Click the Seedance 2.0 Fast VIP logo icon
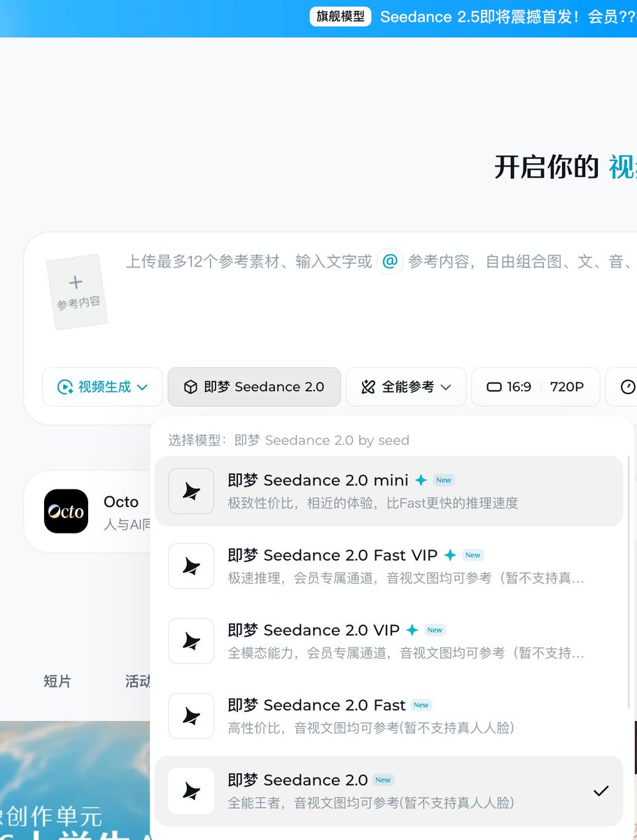The width and height of the screenshot is (637, 840). (191, 566)
